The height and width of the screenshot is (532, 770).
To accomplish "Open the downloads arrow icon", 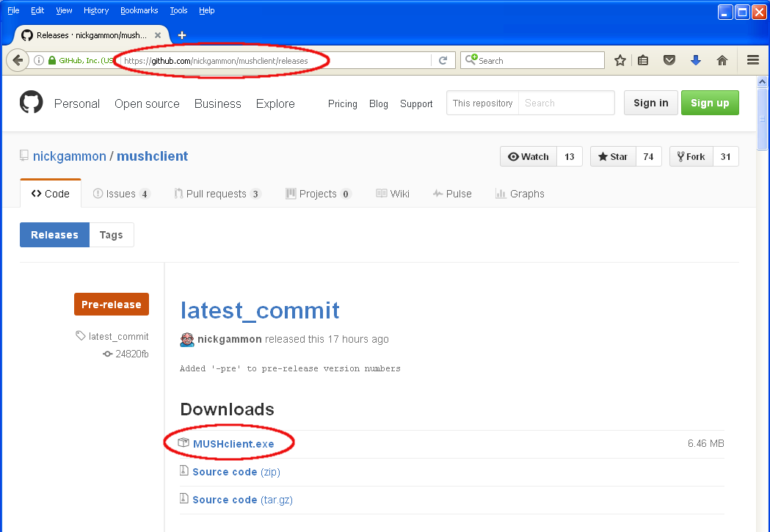I will 695,60.
